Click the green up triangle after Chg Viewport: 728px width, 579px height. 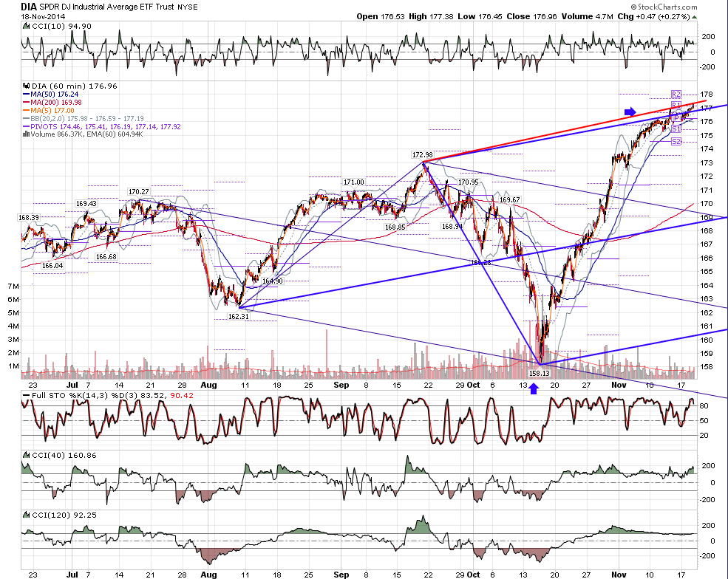tap(695, 17)
